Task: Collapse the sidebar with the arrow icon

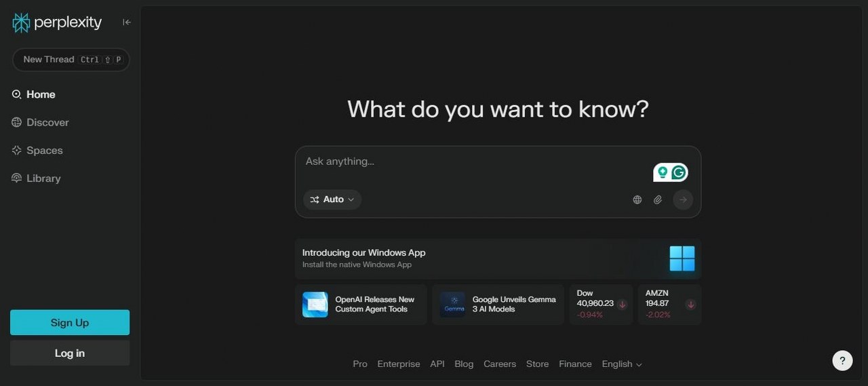Action: (127, 22)
